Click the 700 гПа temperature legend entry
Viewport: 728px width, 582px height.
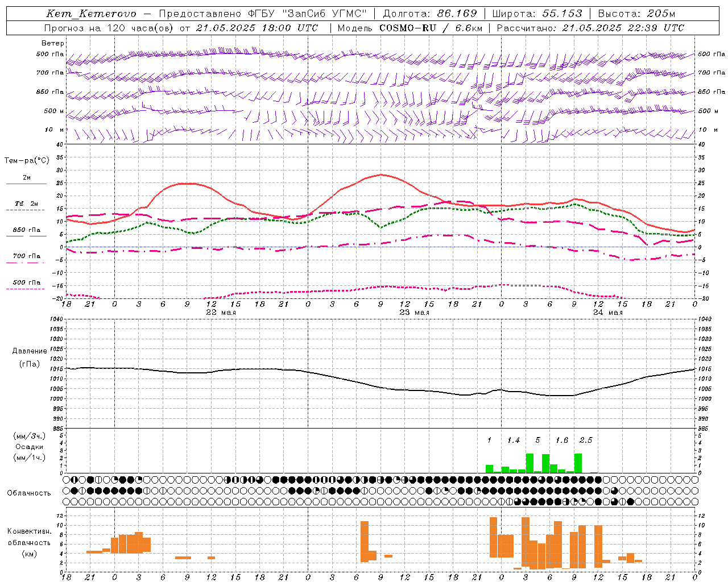[27, 256]
